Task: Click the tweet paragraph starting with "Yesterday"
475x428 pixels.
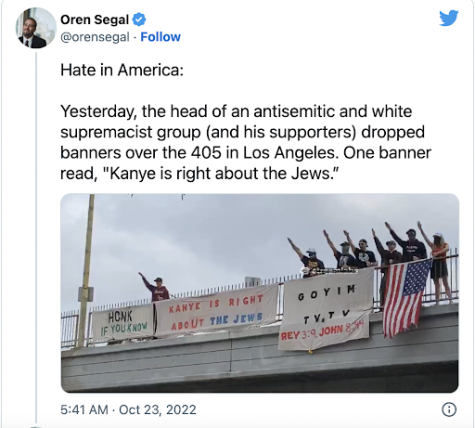Action: tap(246, 142)
